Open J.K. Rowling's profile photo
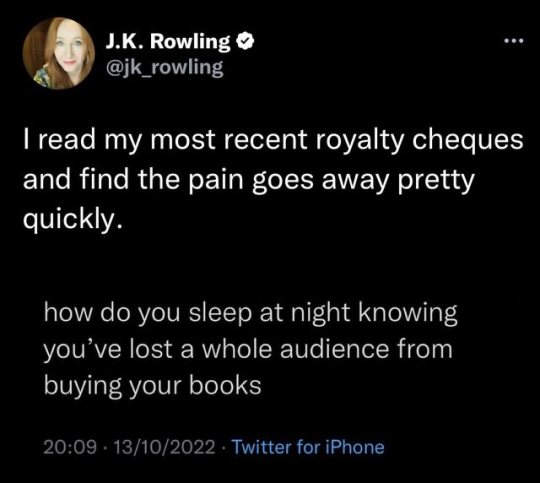 point(59,53)
